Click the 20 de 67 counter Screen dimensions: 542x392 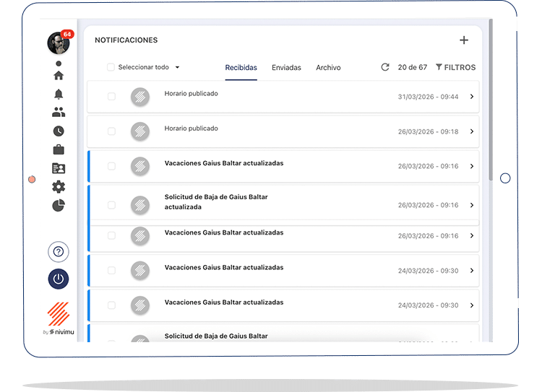click(413, 67)
